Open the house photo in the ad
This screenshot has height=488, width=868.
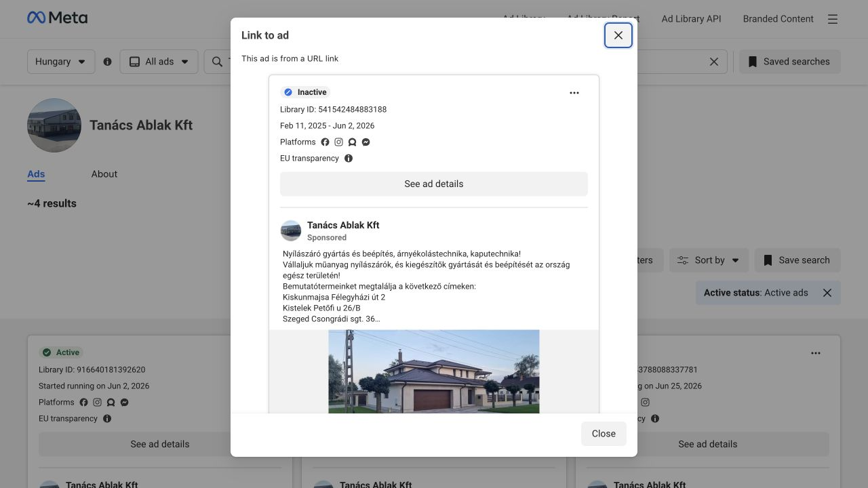coord(434,371)
